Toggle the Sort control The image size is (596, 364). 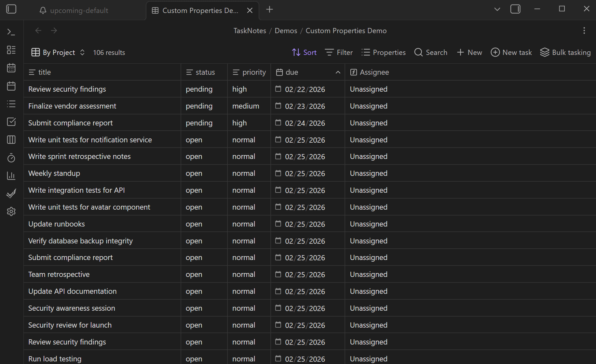point(304,52)
